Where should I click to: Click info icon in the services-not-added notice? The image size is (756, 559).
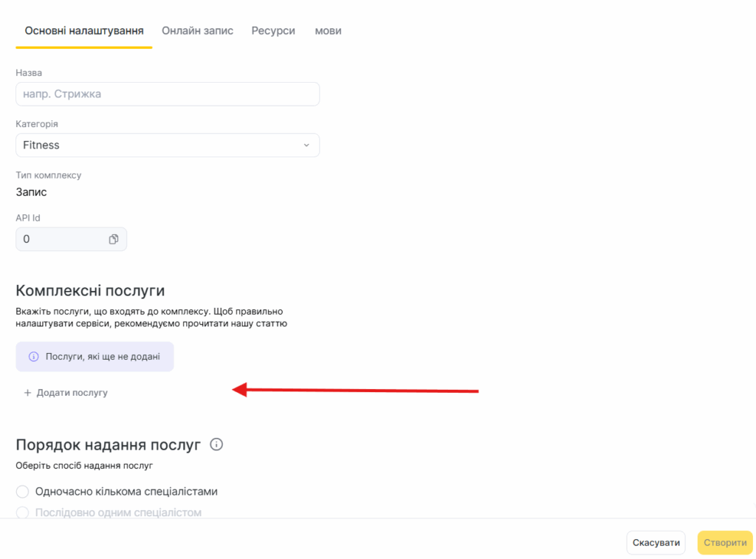click(33, 357)
